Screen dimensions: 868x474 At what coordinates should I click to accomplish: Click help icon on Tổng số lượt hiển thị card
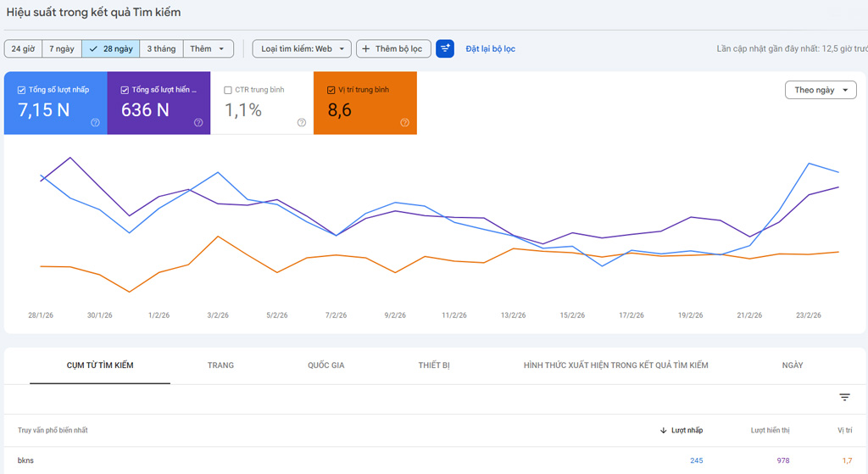pos(198,123)
